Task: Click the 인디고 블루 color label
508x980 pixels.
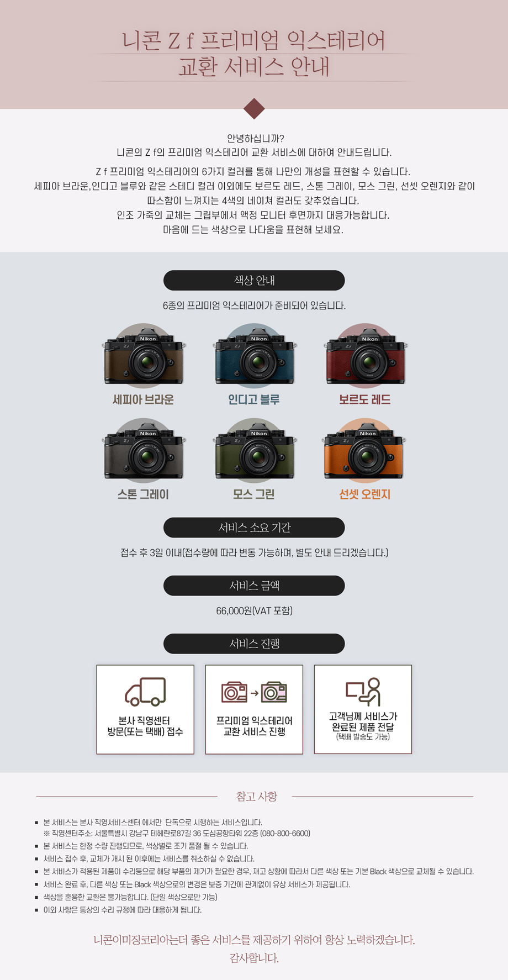Action: coord(254,399)
